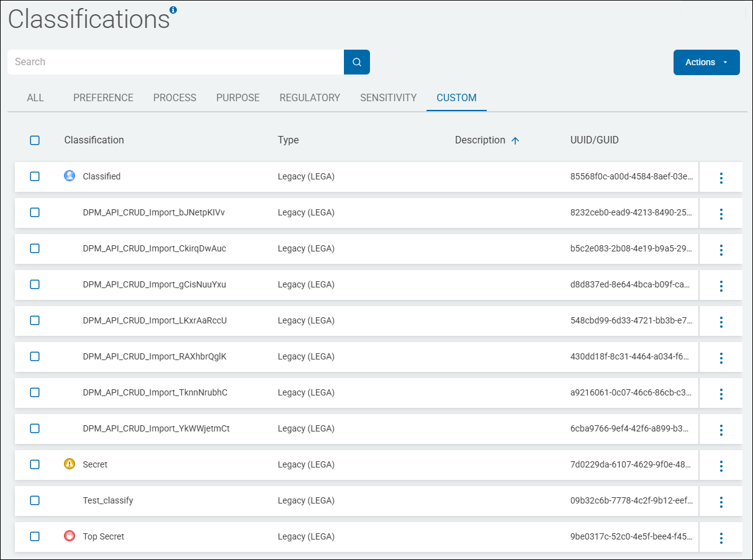This screenshot has width=753, height=560.
Task: Select the DPM_API_CRUD_Import_bJNetpKIVv row checkbox
Action: [35, 212]
